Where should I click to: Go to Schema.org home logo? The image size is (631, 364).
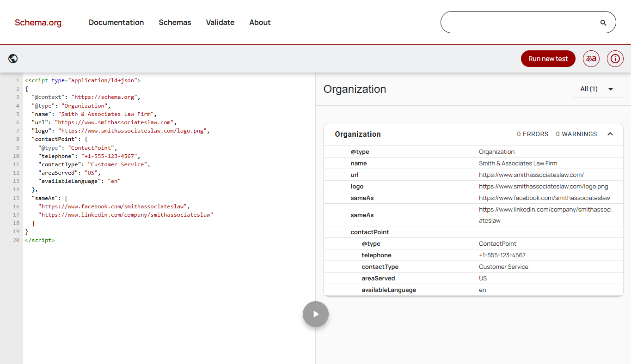(38, 23)
